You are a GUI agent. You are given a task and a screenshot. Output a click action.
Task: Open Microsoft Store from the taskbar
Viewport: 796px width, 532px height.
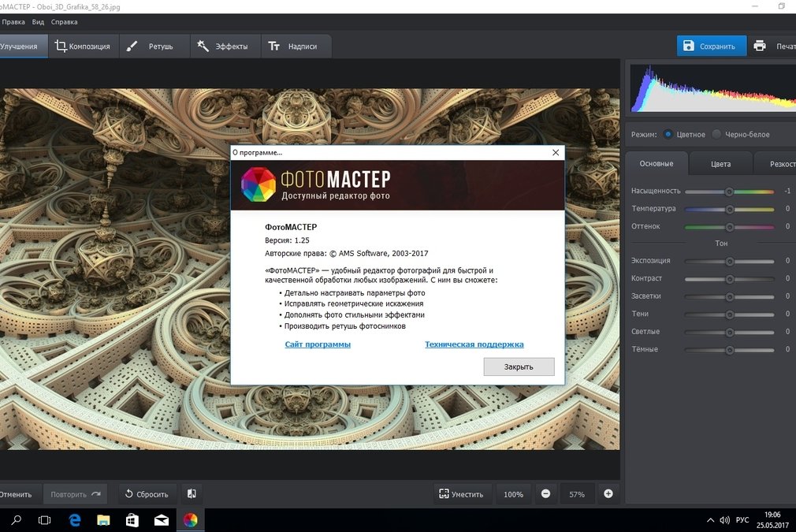[132, 520]
